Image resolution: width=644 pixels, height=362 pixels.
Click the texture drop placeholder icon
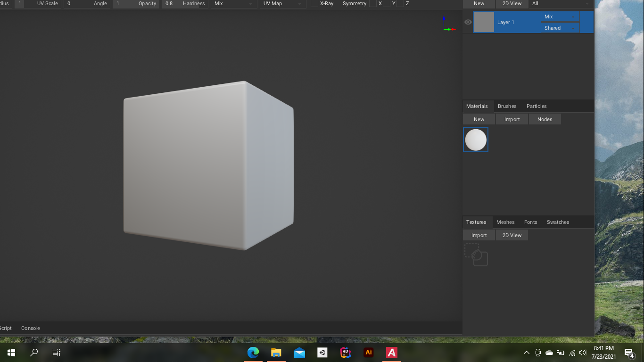(x=476, y=255)
